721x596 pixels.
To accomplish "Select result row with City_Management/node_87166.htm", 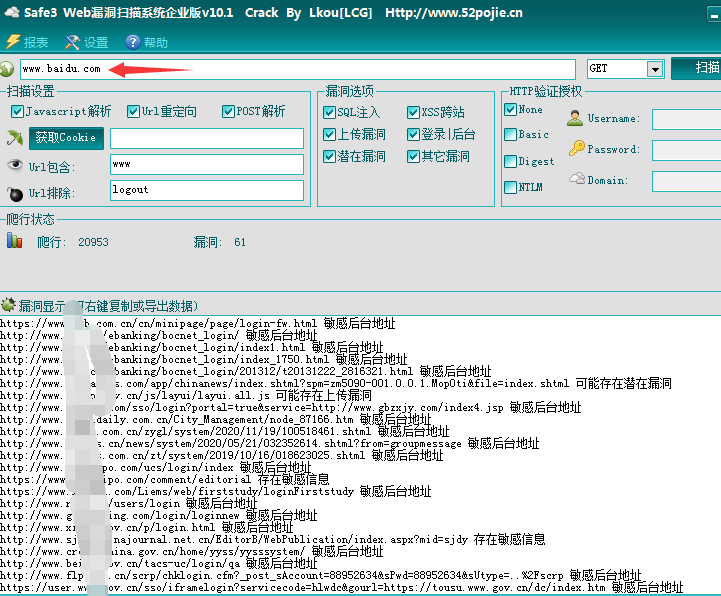I will pyautogui.click(x=216, y=419).
